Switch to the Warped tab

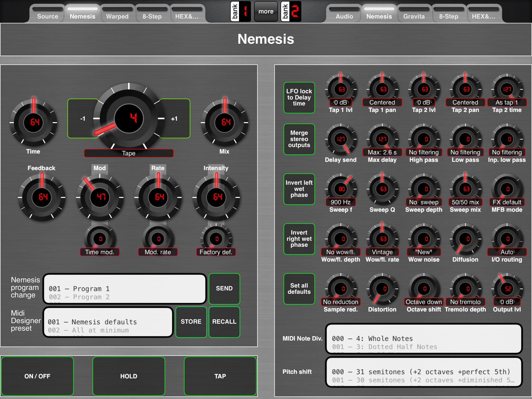(117, 14)
